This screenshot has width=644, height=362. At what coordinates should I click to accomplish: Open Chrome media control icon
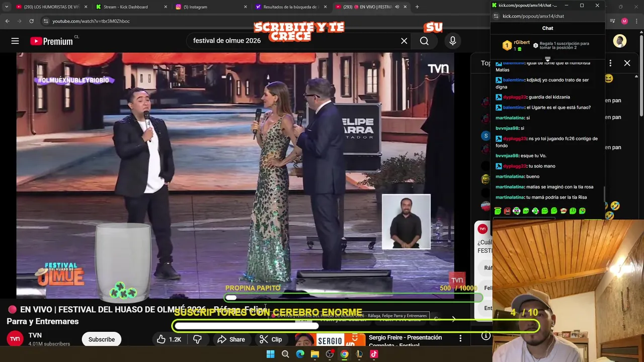pos(612,21)
